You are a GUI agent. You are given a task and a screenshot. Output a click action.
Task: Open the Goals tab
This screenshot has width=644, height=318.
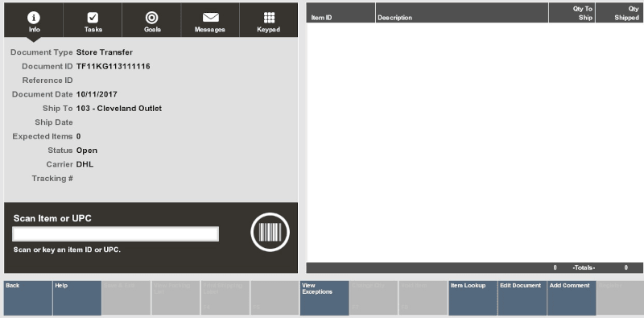151,20
